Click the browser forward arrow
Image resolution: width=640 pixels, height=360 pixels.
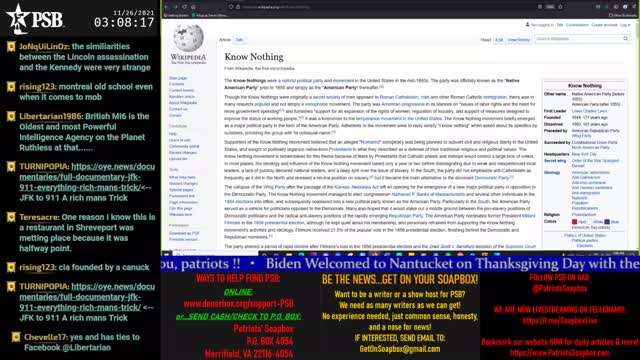(175, 7)
